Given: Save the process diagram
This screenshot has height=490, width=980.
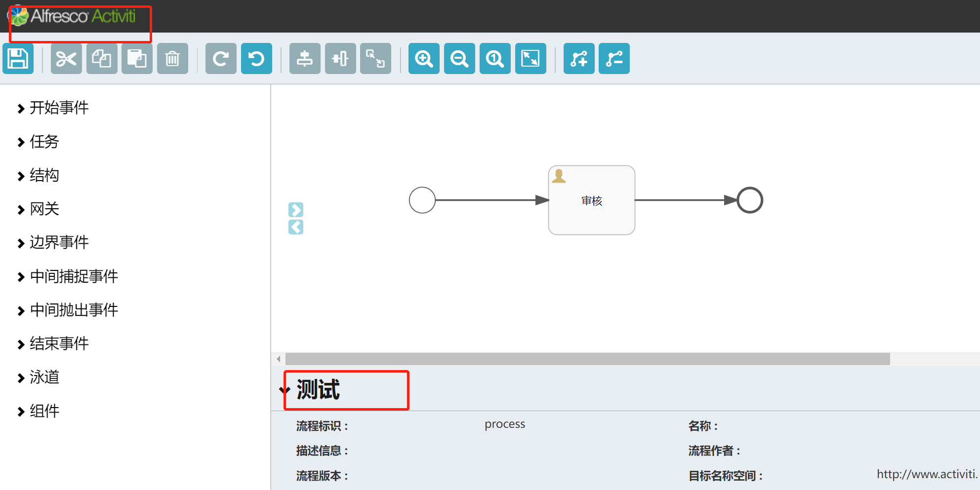Looking at the screenshot, I should tap(18, 58).
